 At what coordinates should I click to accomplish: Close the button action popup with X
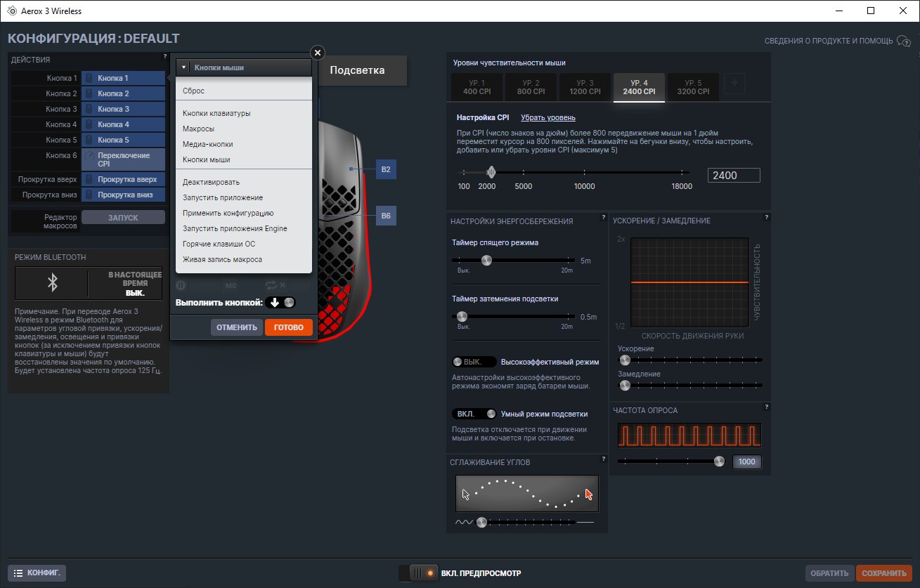tap(318, 53)
